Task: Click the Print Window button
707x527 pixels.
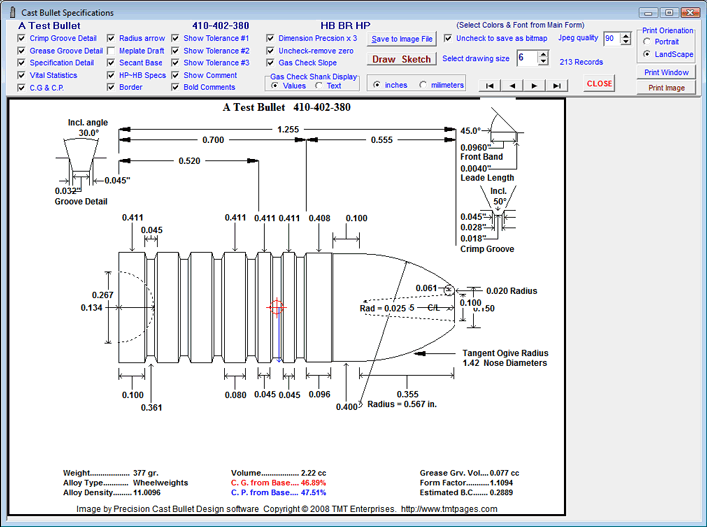Action: pos(666,73)
